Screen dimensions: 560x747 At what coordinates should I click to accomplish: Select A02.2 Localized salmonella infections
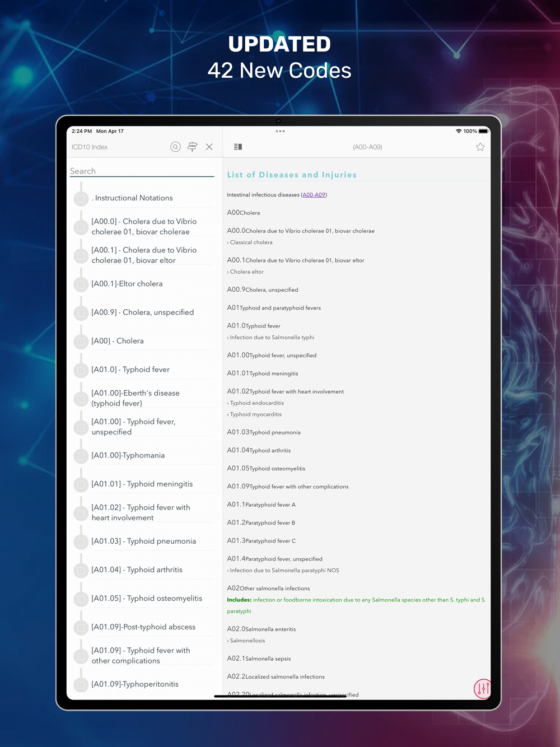[276, 676]
